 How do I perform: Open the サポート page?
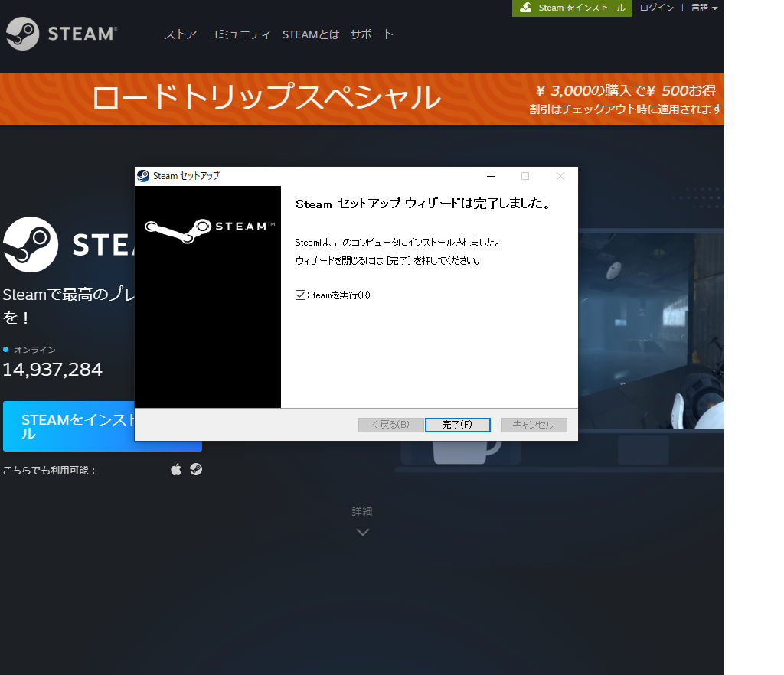click(x=371, y=34)
